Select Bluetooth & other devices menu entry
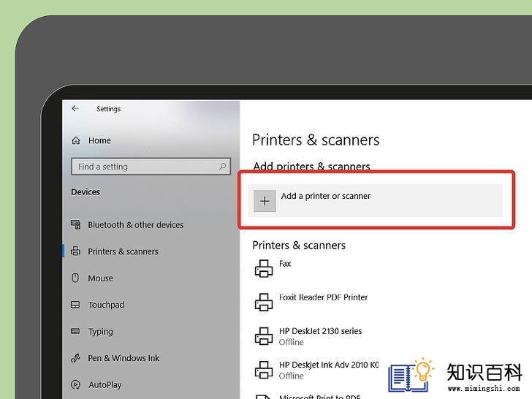Screen dimensions: 532x399 136,224
